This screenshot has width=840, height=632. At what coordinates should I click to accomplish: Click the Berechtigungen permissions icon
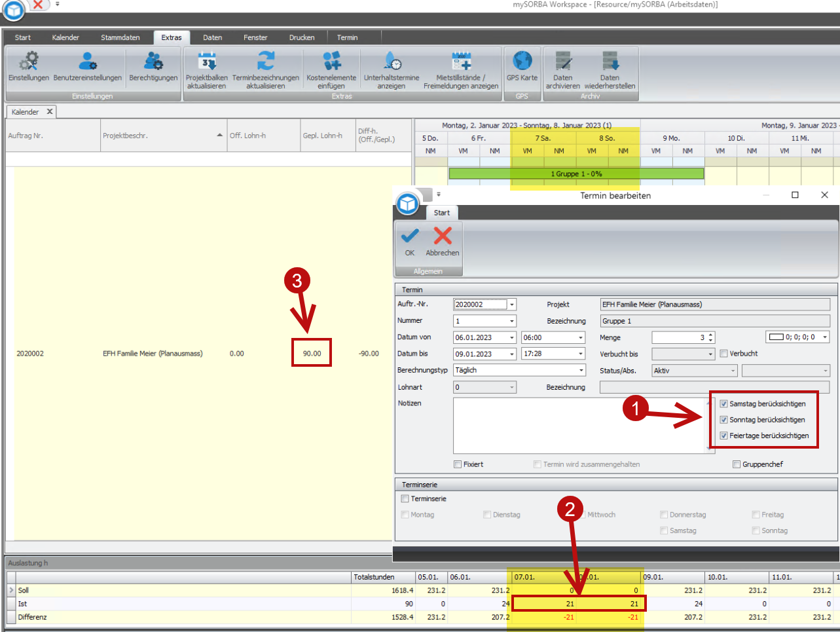pos(153,62)
